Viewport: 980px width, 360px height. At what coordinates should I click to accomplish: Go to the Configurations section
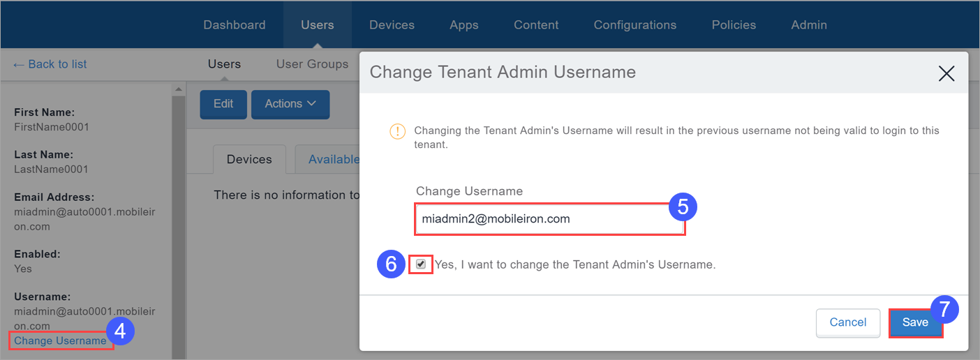[634, 25]
